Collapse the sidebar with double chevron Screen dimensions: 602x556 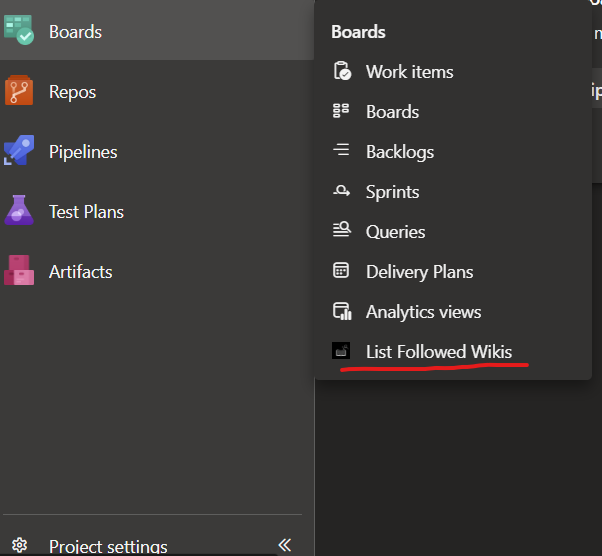pos(285,545)
